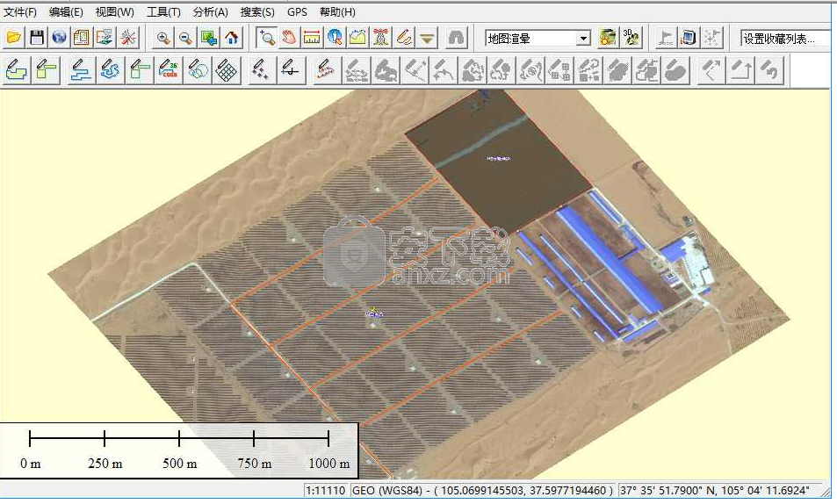Click the flag with sparkles icon
Viewport: 837px width, 504px height.
(x=711, y=38)
